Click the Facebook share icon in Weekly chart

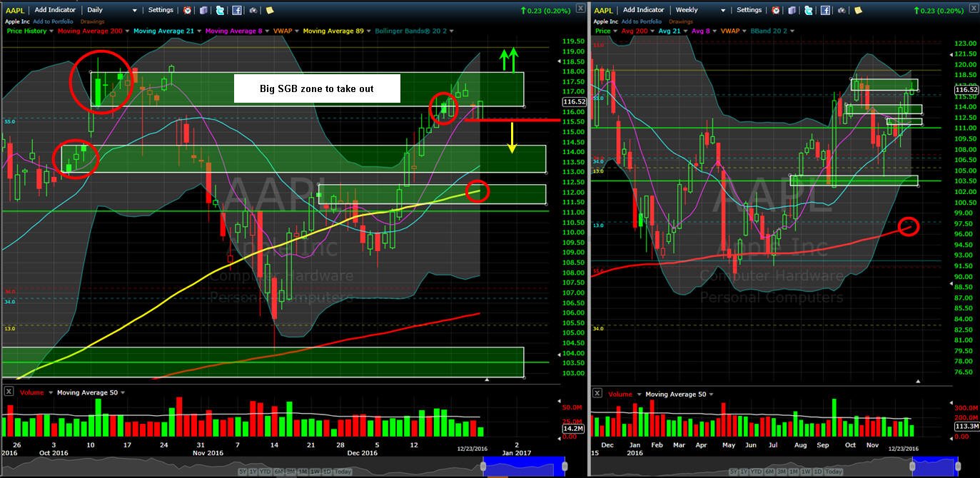(x=824, y=10)
